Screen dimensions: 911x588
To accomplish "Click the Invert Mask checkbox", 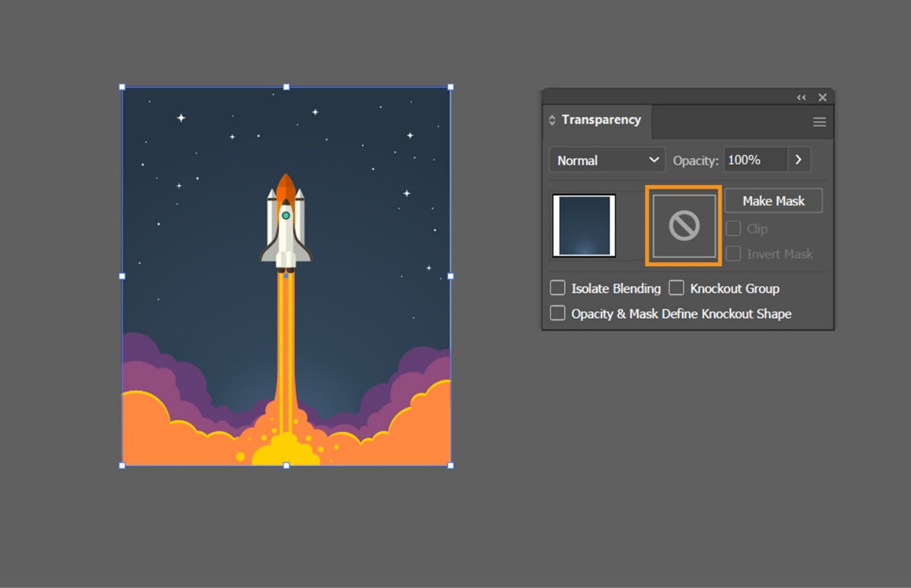I will point(733,254).
